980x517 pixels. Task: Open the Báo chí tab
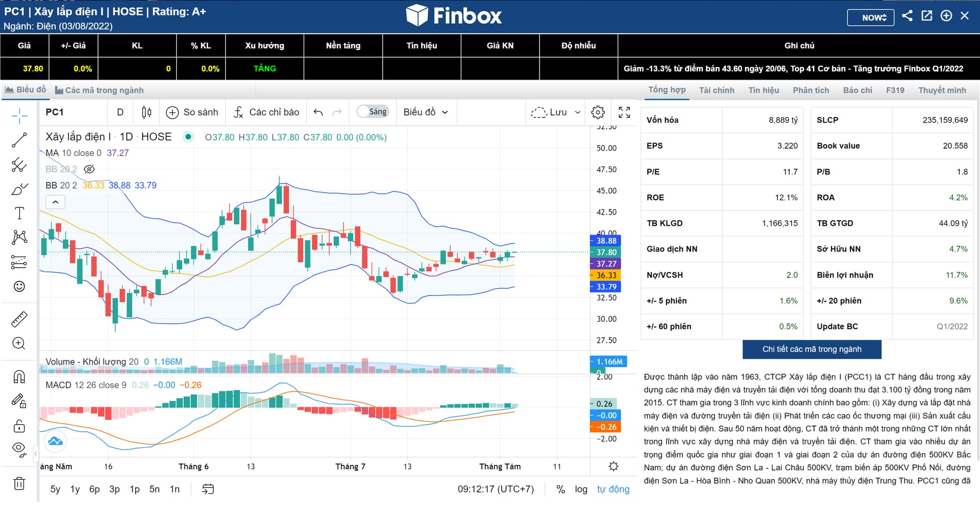[857, 90]
